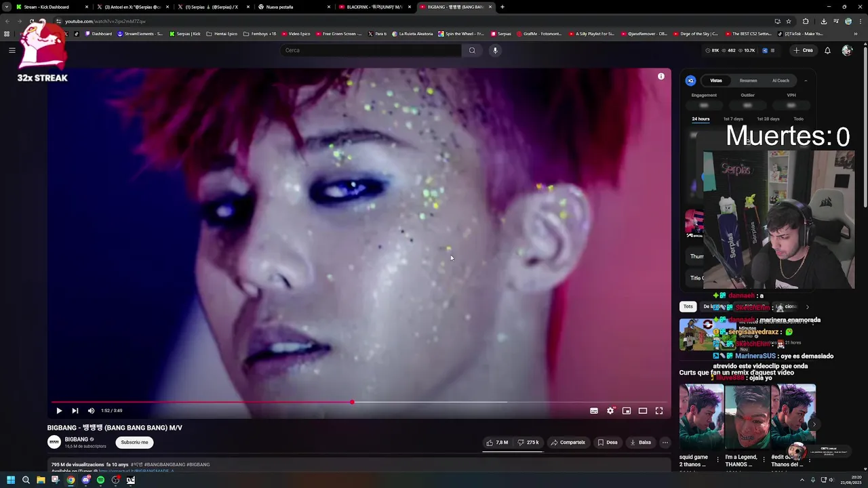Select the Vistas tab
The height and width of the screenshot is (488, 868).
(716, 81)
